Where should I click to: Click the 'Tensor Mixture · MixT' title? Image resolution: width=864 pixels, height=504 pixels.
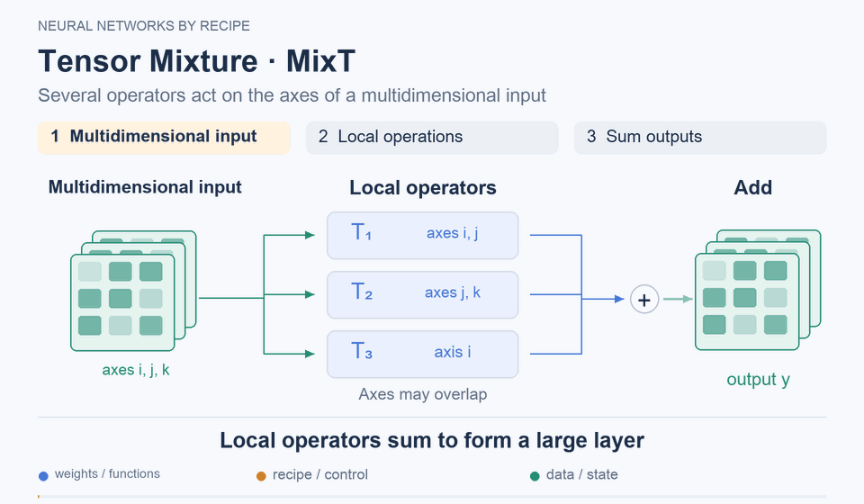pos(197,60)
